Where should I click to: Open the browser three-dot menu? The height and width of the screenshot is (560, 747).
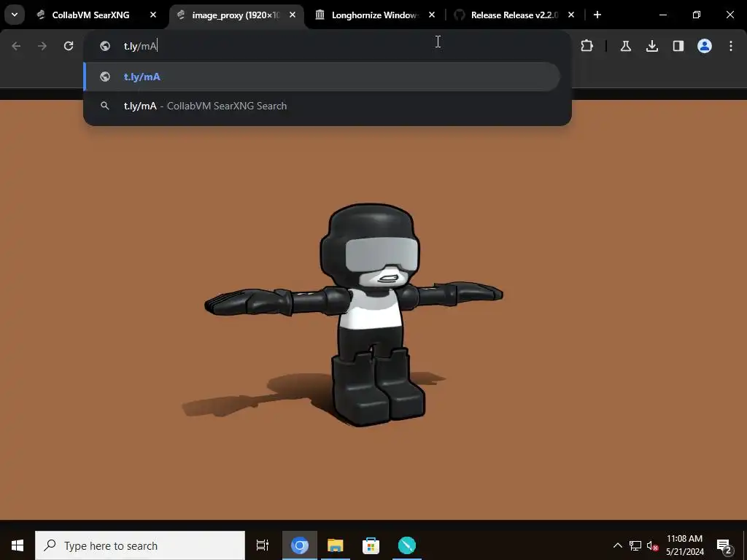731,46
